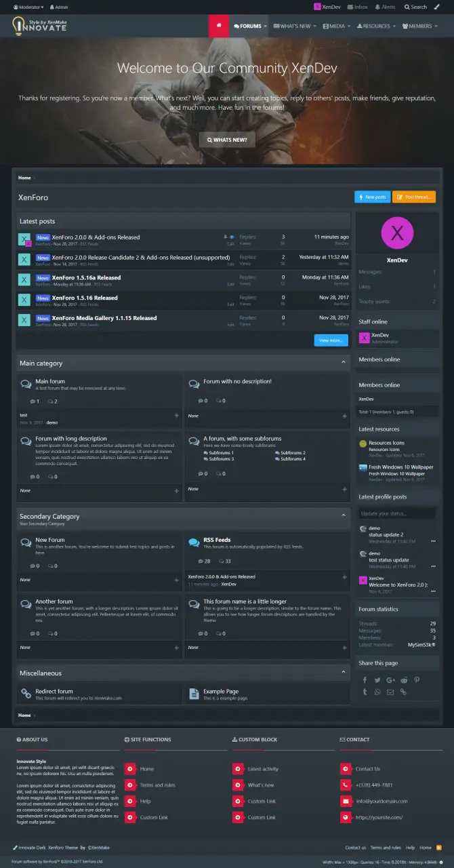Click red icon beside Latest activity
The image size is (454, 868).
[x=237, y=769]
